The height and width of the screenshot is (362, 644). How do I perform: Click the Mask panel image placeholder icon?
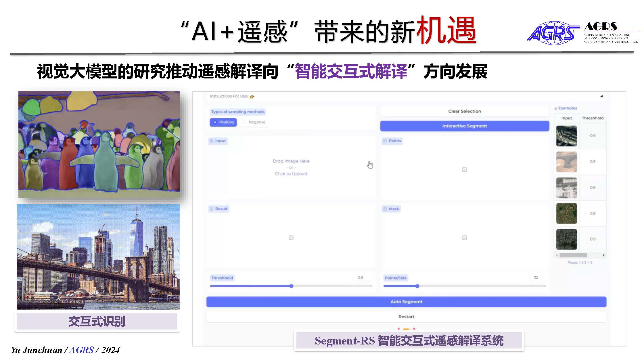pyautogui.click(x=464, y=238)
